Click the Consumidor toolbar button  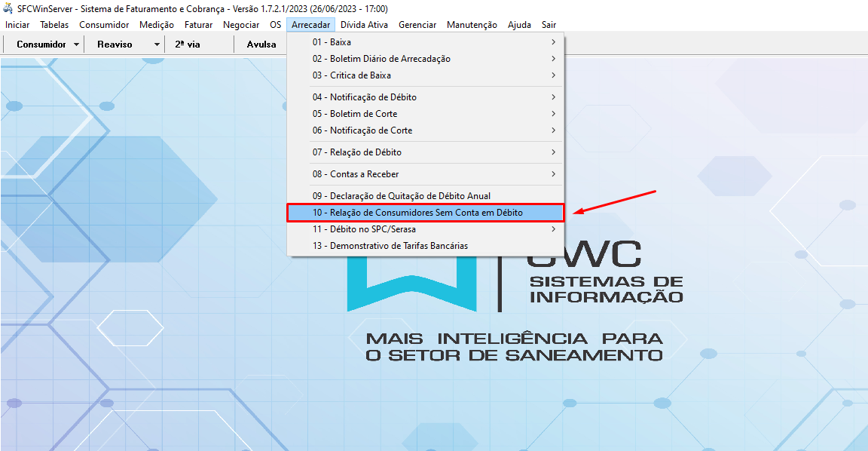(41, 44)
